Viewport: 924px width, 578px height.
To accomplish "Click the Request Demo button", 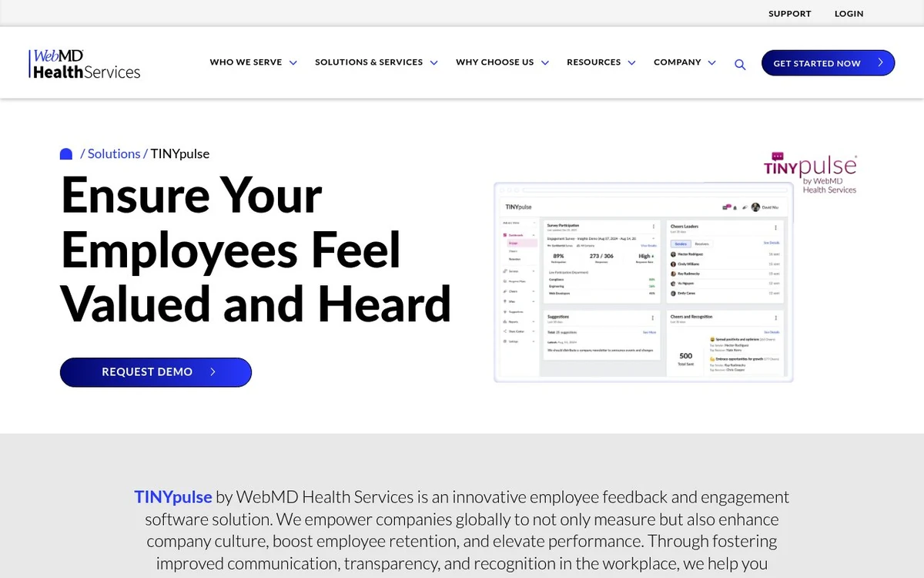I will pyautogui.click(x=156, y=372).
